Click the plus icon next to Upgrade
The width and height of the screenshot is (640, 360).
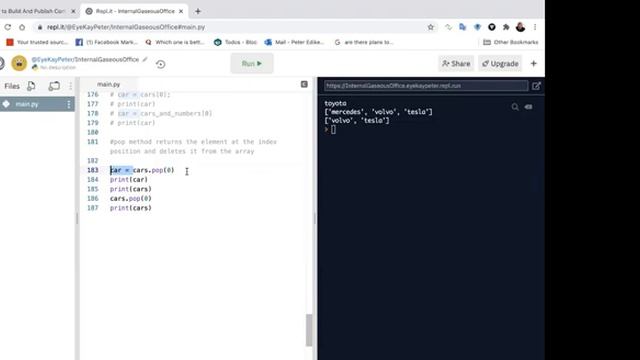tap(533, 64)
